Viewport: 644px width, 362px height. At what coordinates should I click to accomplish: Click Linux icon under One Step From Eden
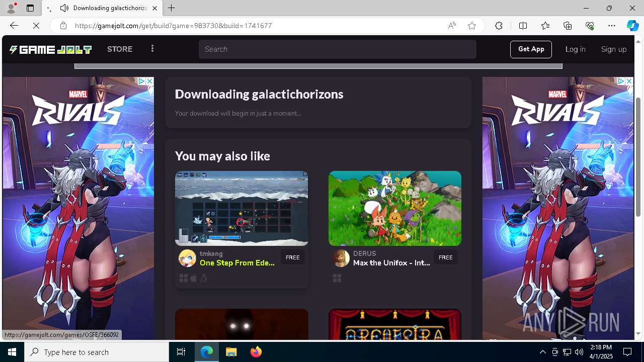coord(203,278)
